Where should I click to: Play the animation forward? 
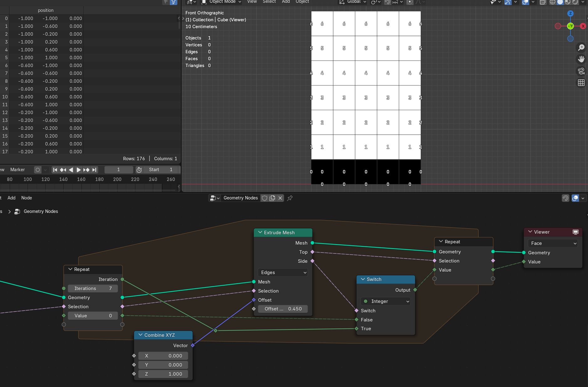click(79, 170)
